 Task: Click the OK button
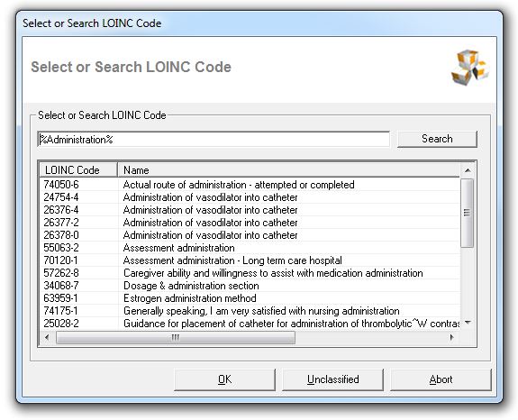[x=224, y=379]
